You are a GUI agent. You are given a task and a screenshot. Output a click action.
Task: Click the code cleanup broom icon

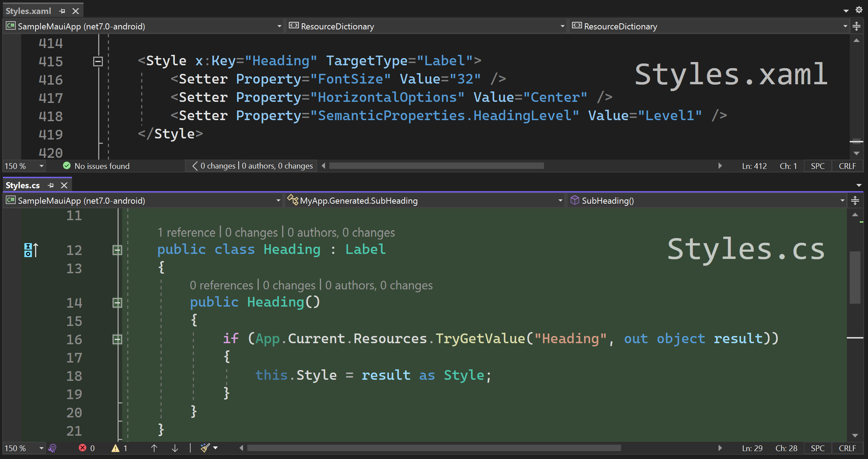click(x=205, y=448)
